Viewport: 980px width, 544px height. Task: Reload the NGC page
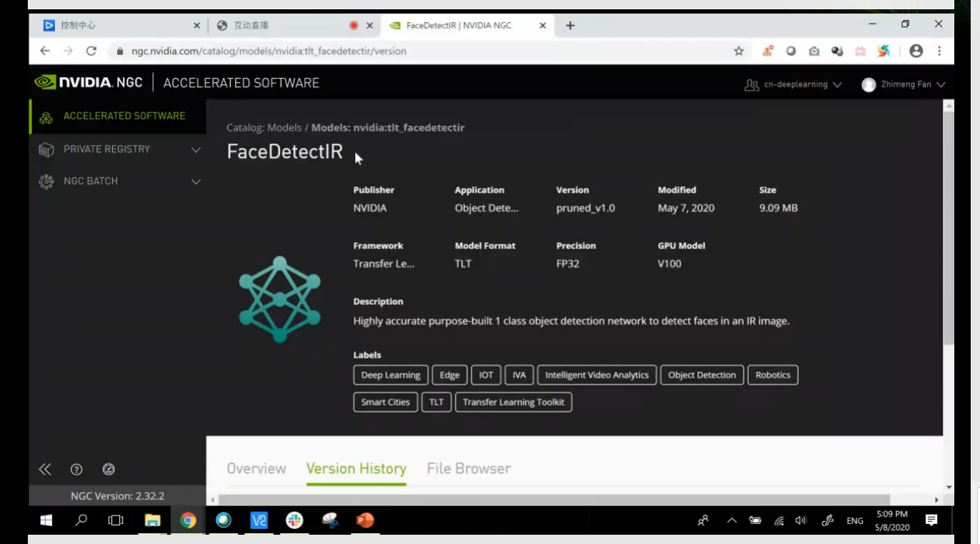[x=91, y=51]
